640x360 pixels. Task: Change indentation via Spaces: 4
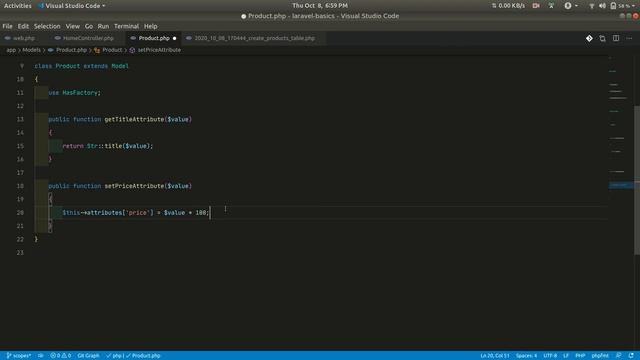coord(526,356)
